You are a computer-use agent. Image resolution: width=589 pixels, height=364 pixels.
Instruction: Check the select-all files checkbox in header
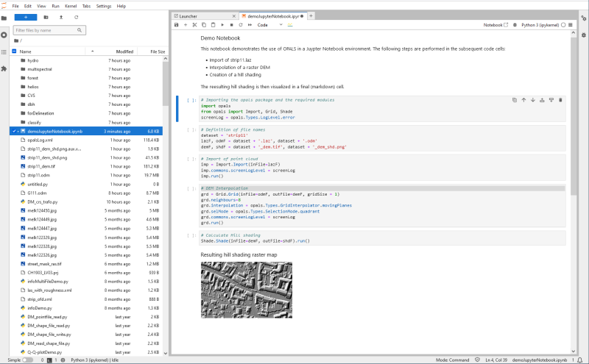[x=14, y=51]
